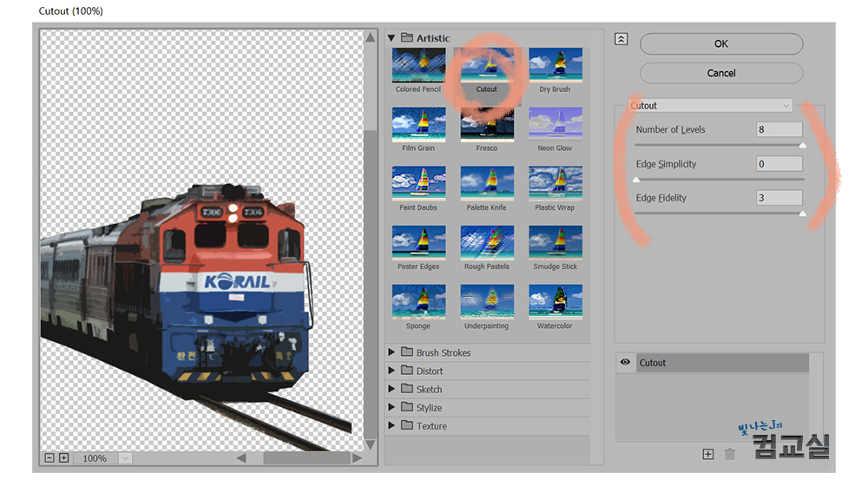Pick the Fresco filter thumbnail
Image resolution: width=868 pixels, height=480 pixels.
(x=487, y=125)
